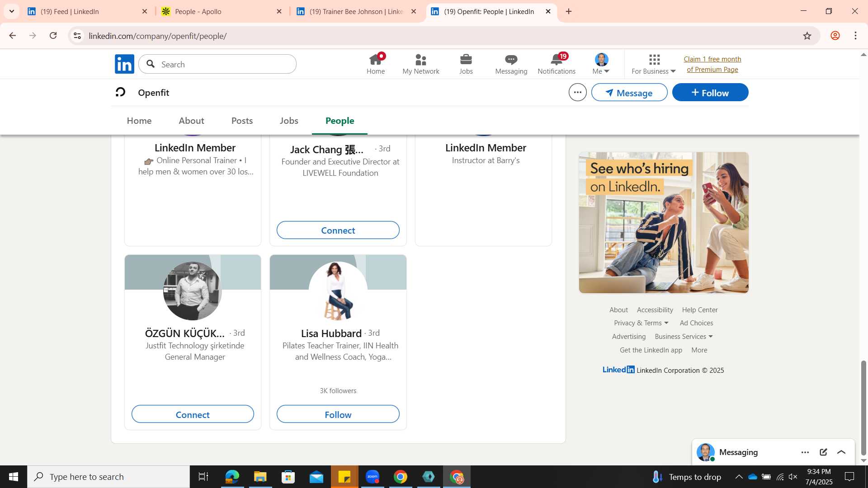
Task: Close the People - Apollo tab
Action: (279, 11)
